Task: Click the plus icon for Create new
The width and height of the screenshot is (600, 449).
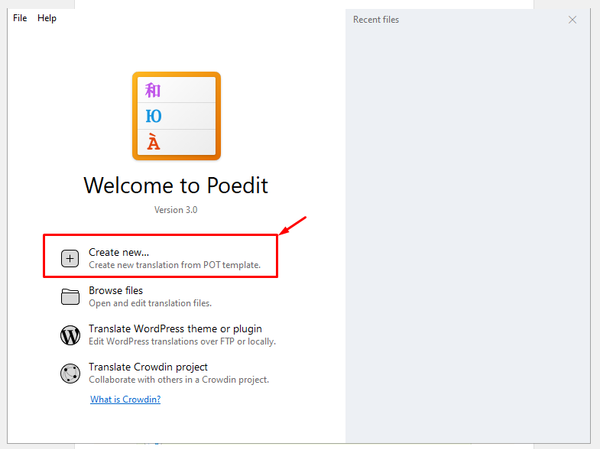Action: [x=70, y=258]
